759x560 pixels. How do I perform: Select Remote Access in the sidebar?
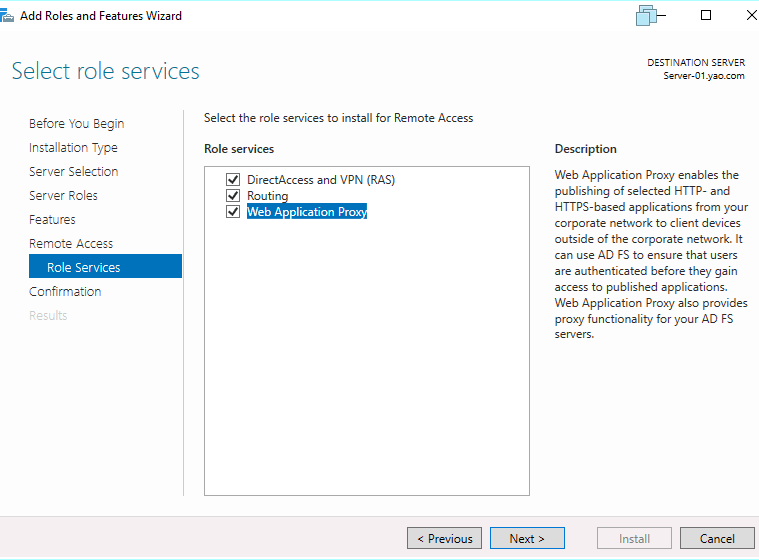pyautogui.click(x=71, y=244)
